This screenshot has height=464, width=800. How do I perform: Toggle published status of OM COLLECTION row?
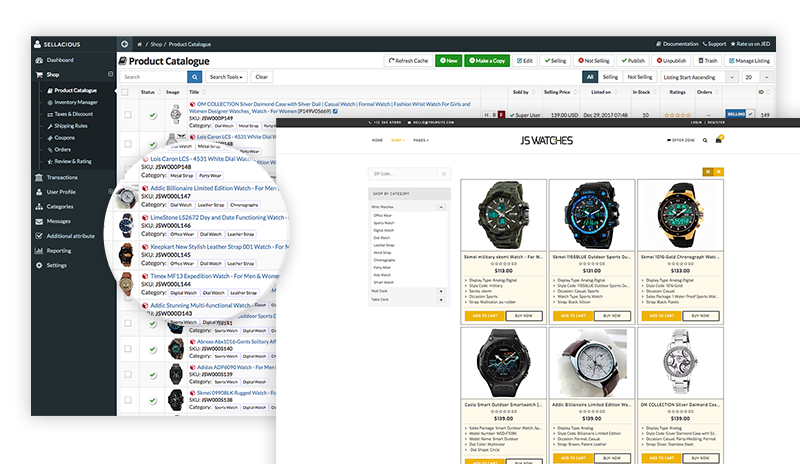click(153, 115)
